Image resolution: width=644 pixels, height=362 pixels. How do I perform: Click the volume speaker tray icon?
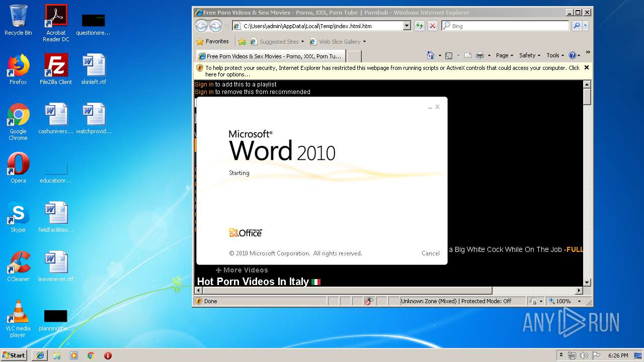coord(584,355)
